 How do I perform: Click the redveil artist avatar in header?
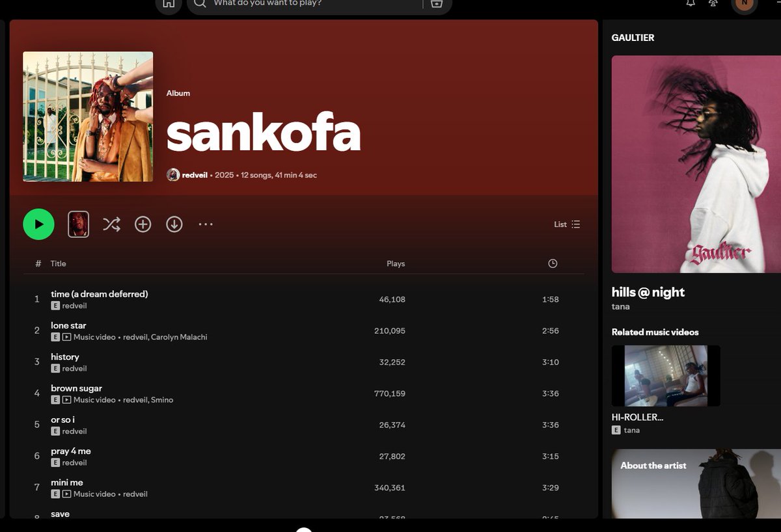[x=173, y=175]
